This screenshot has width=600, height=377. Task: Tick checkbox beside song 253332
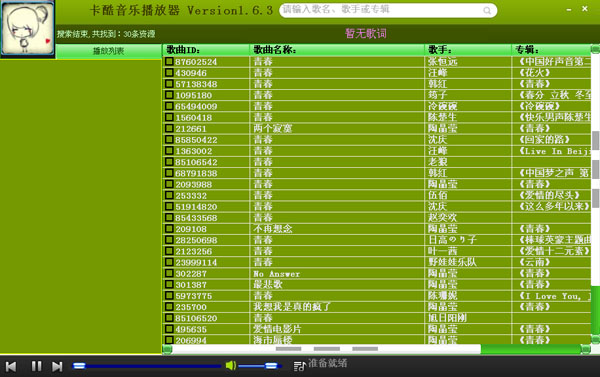click(x=169, y=195)
